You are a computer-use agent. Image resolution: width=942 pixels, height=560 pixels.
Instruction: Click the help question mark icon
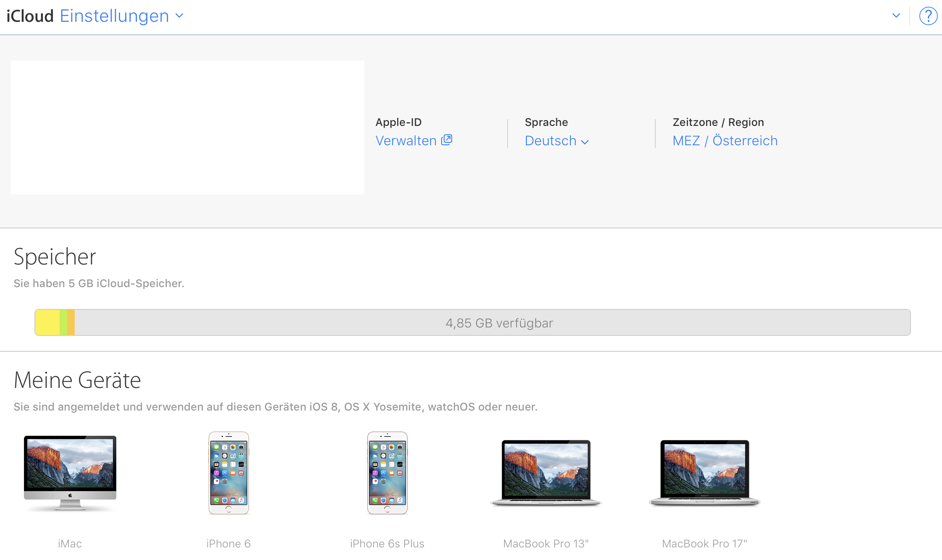click(x=928, y=16)
